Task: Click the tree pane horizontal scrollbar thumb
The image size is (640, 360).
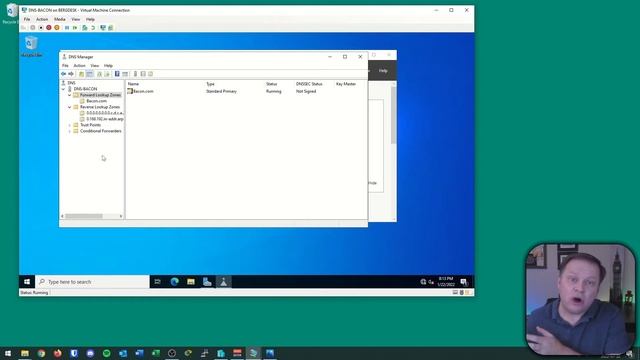Action: tap(84, 216)
